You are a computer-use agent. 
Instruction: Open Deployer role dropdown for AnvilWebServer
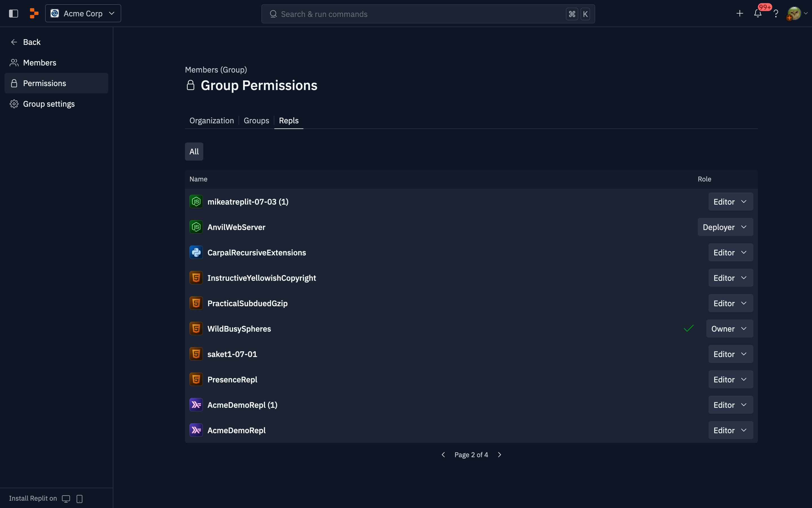(x=725, y=227)
